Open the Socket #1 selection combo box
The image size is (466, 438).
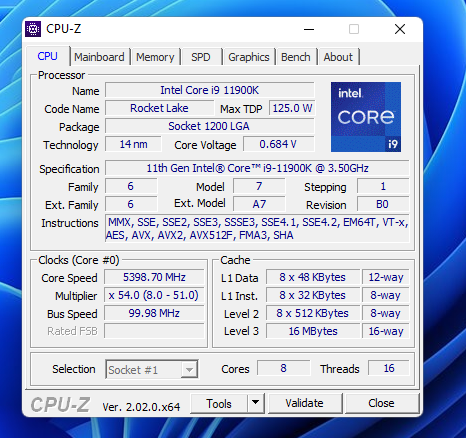(x=152, y=369)
